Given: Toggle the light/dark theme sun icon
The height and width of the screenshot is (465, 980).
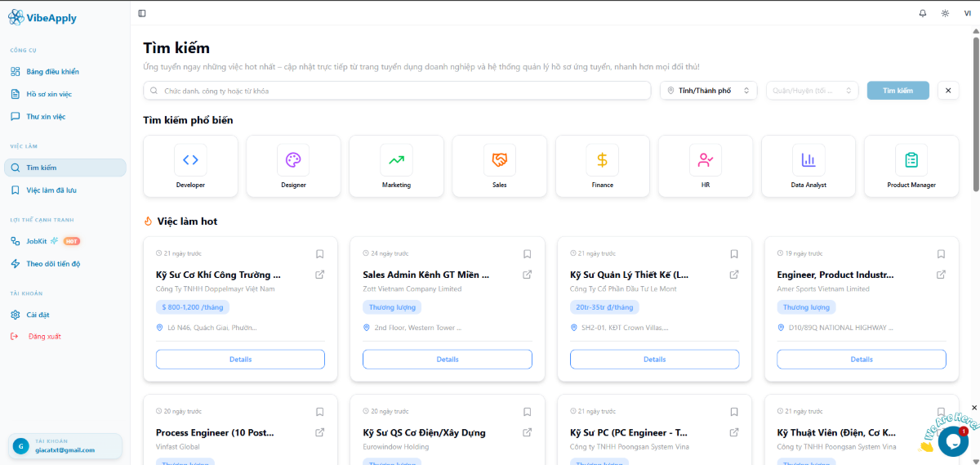Looking at the screenshot, I should 945,13.
